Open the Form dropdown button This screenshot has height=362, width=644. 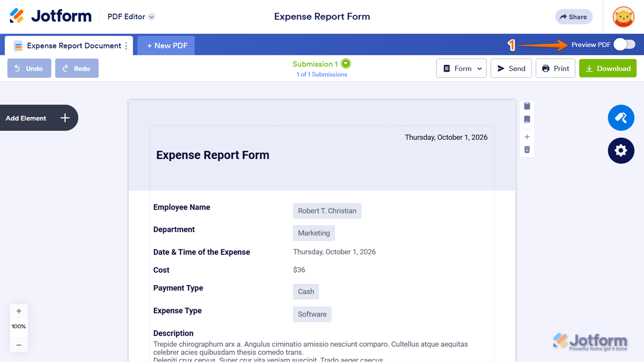(x=462, y=68)
